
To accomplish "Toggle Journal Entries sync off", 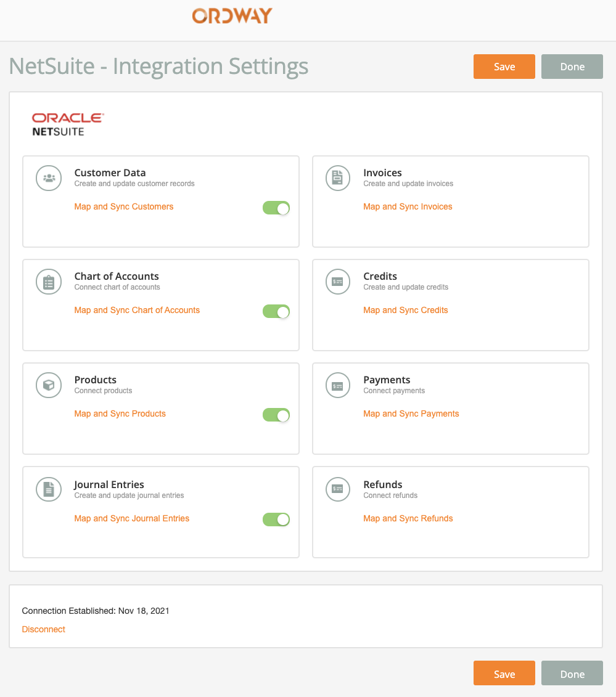I will [276, 519].
